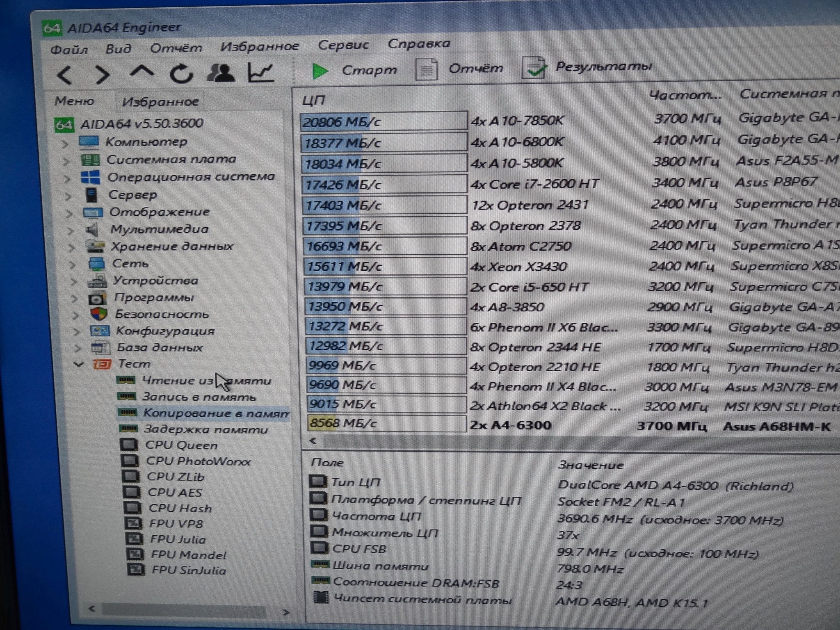Image resolution: width=840 pixels, height=630 pixels.
Task: Open the Вид menu
Action: coord(118,48)
